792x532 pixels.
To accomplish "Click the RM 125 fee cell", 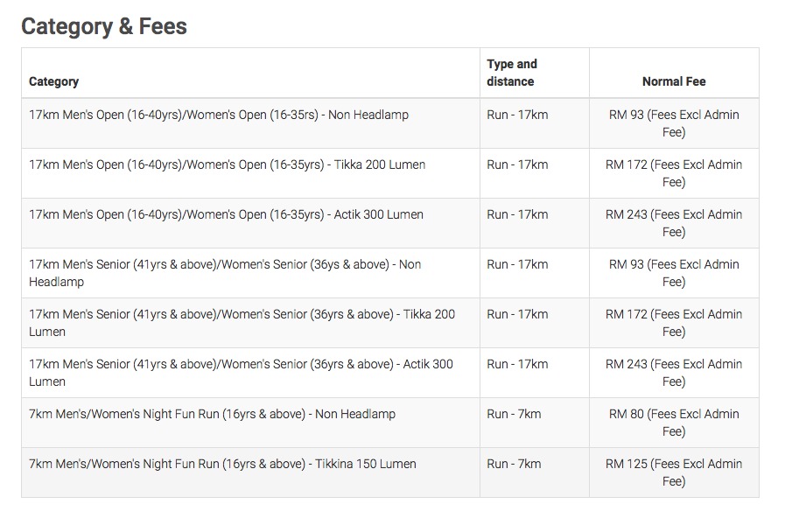I will click(x=674, y=472).
